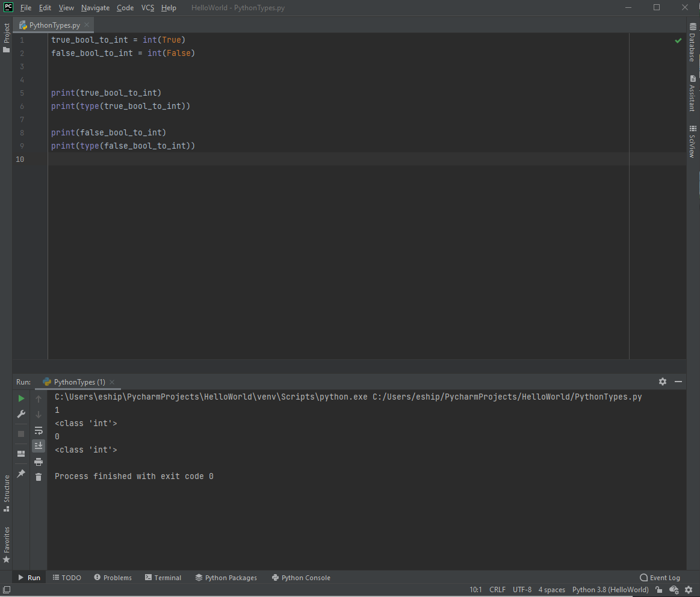This screenshot has width=700, height=597.
Task: Toggle read-only lock icon in status bar
Action: (659, 590)
